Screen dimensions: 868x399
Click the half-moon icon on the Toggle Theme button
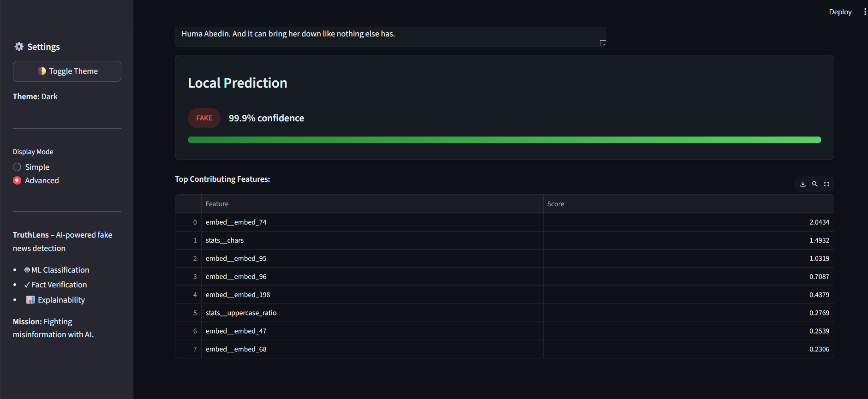pos(42,71)
